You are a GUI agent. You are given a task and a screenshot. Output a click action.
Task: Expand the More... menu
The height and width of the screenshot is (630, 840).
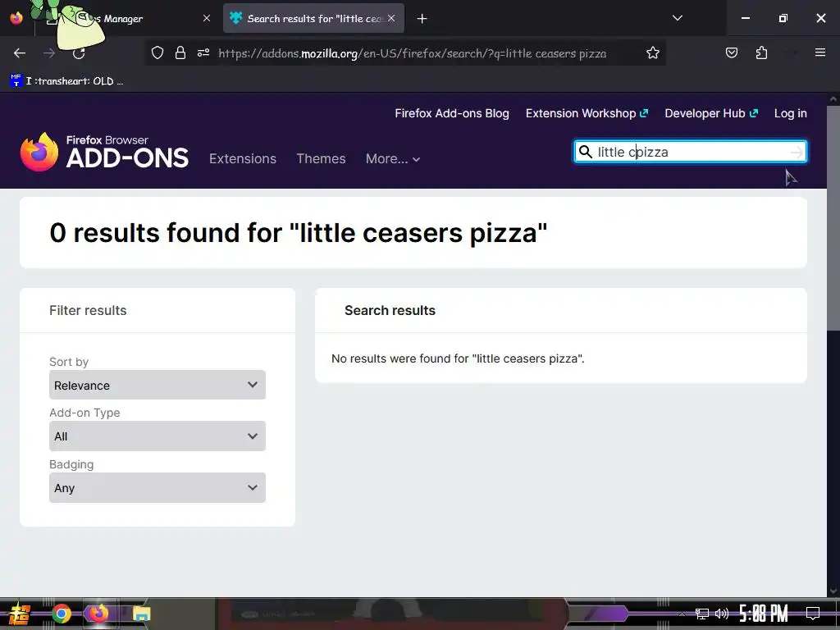coord(393,158)
